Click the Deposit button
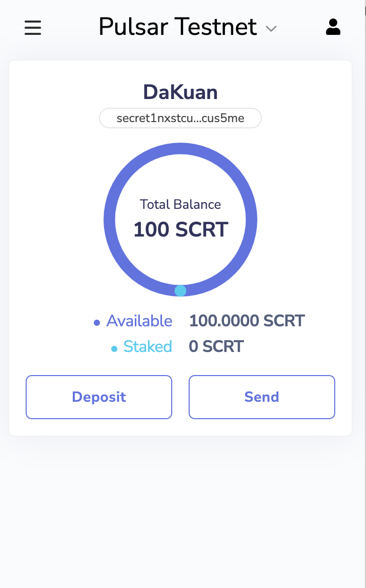Viewport: 366px width, 588px height. pos(99,397)
